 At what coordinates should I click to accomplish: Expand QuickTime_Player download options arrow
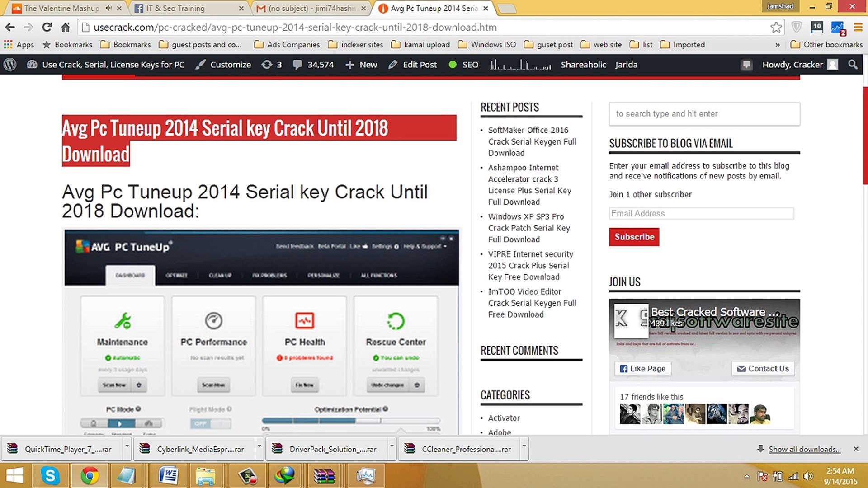pyautogui.click(x=127, y=446)
